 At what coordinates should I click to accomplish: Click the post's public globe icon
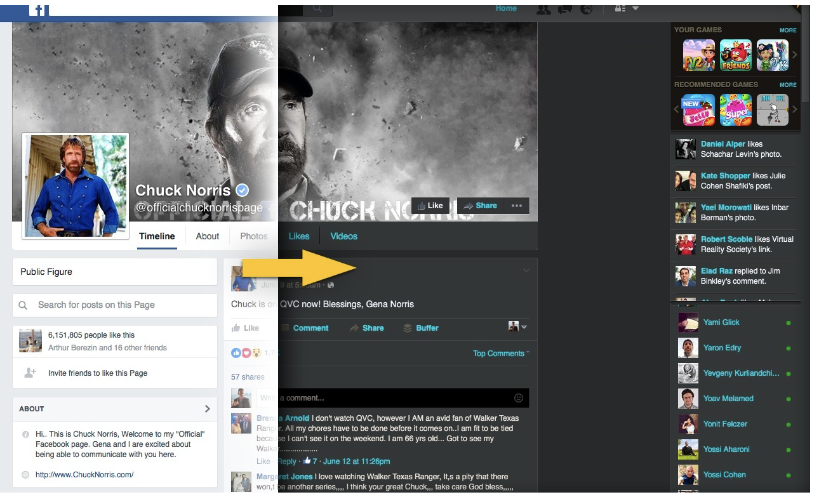[x=330, y=285]
